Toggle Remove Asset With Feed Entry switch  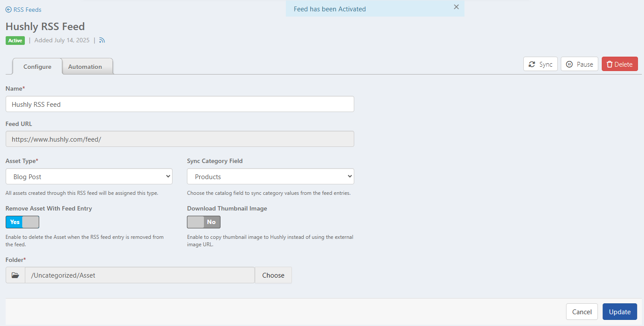pos(22,222)
